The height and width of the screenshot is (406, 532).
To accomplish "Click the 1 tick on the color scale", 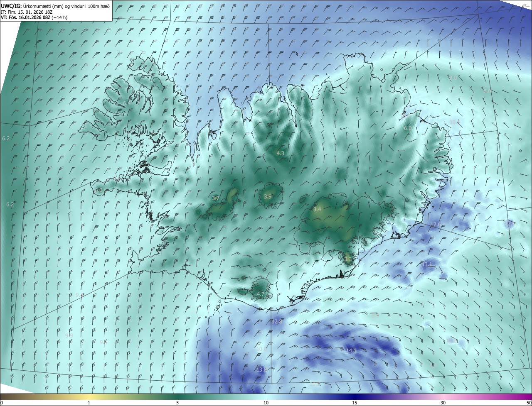I will (89, 403).
